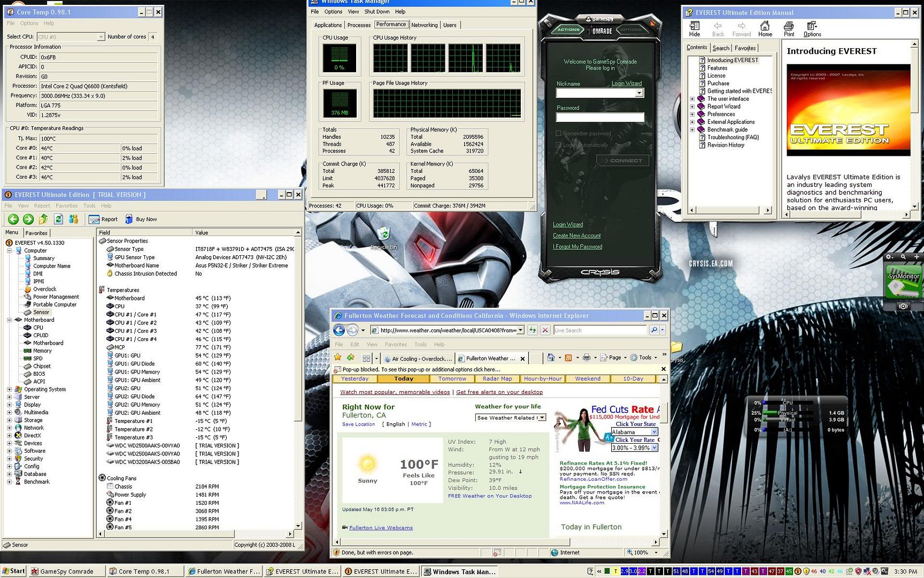Click the IE Print icon

click(x=587, y=358)
